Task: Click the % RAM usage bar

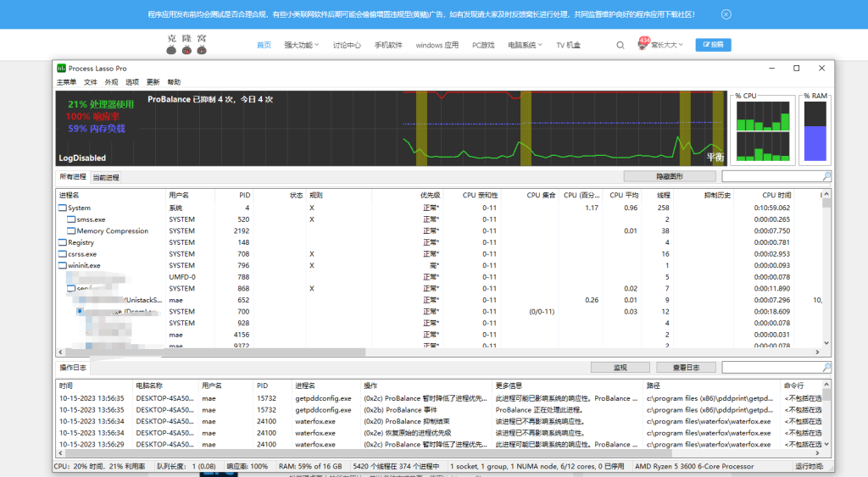Action: tap(815, 131)
